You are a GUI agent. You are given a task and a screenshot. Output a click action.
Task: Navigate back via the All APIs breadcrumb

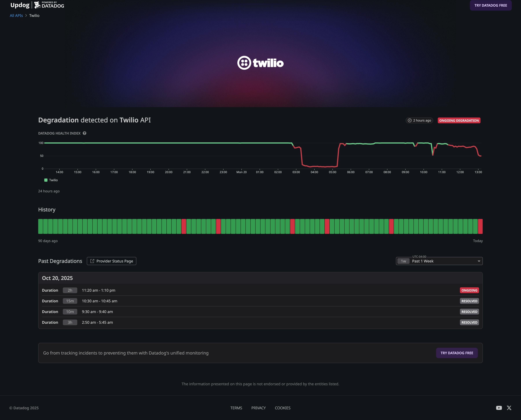click(16, 15)
